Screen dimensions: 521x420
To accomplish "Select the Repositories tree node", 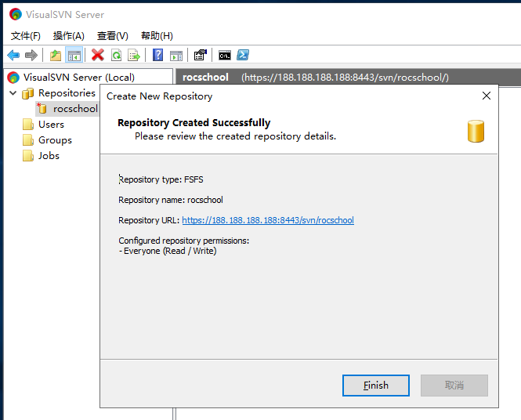I will click(67, 93).
